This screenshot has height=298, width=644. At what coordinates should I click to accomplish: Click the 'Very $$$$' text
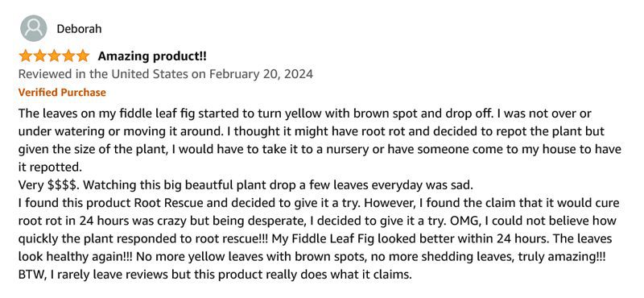point(48,185)
